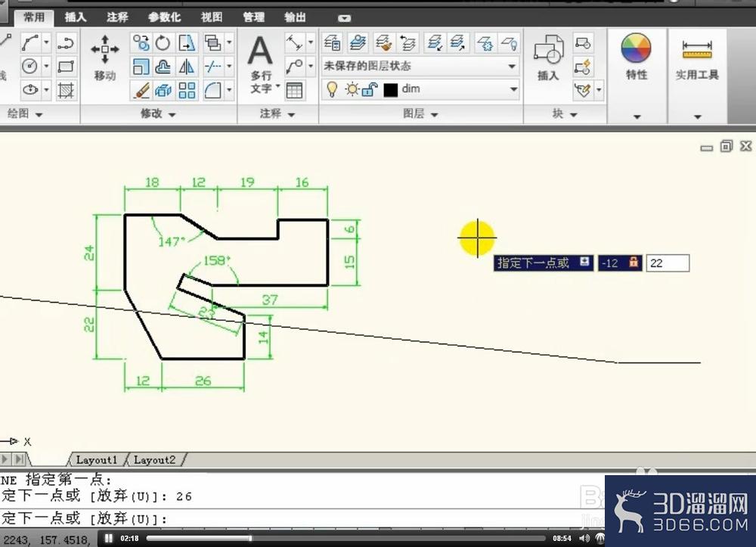Mute the video with the speaker icon
Image resolution: width=756 pixels, height=547 pixels.
(584, 538)
